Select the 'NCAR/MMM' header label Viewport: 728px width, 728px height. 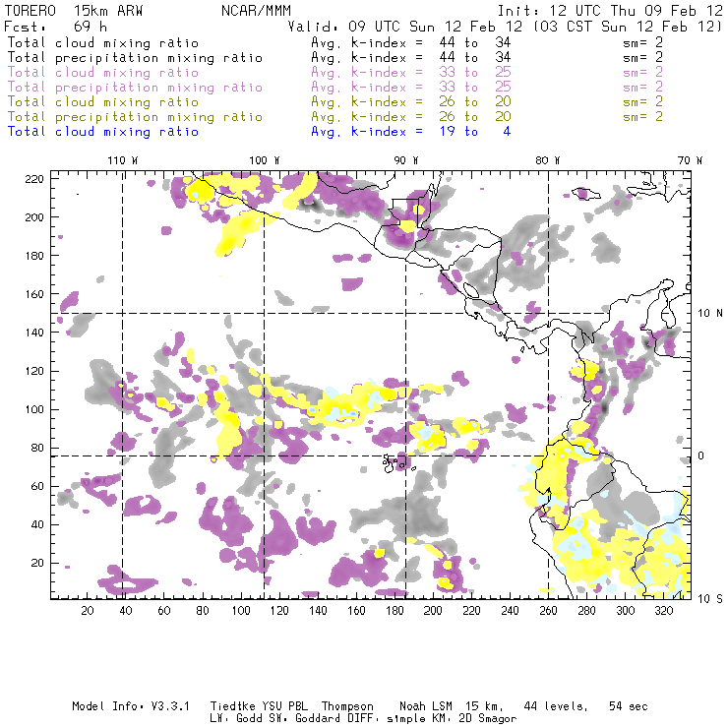click(x=257, y=11)
